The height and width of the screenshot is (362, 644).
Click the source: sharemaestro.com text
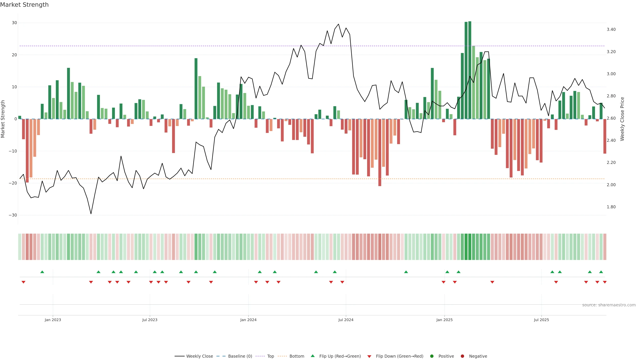(x=609, y=305)
